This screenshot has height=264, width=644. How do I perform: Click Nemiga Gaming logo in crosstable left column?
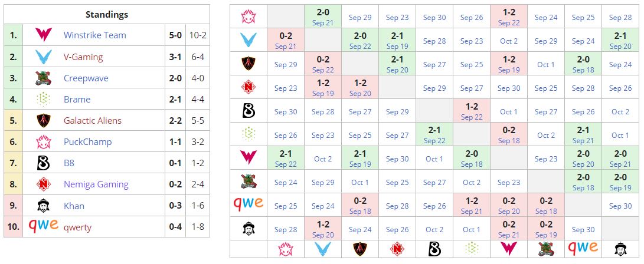pos(249,88)
